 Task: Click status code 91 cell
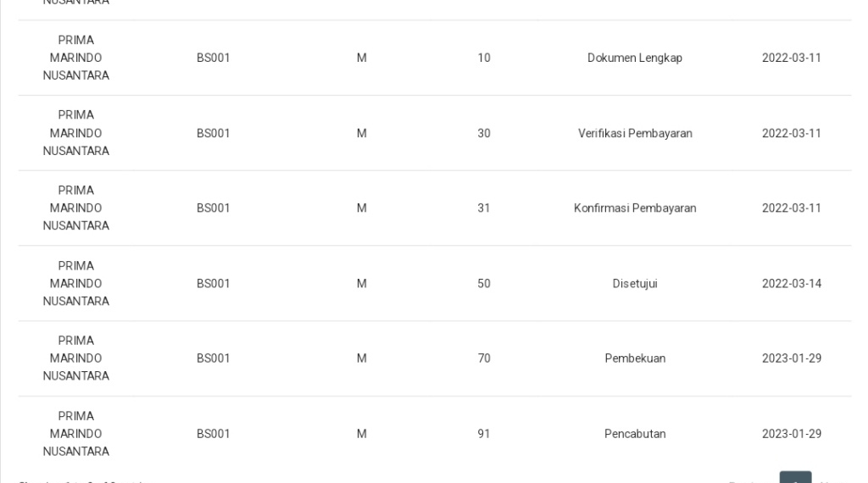(484, 434)
